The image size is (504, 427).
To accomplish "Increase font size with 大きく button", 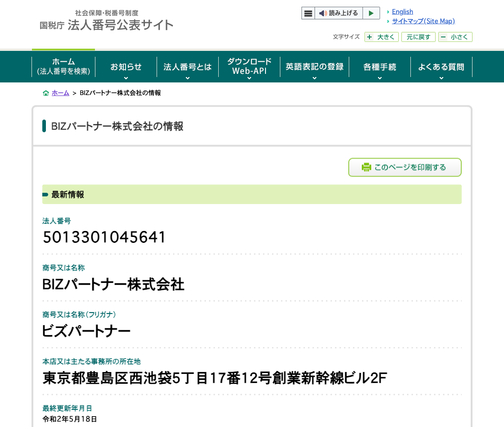I will click(x=382, y=37).
